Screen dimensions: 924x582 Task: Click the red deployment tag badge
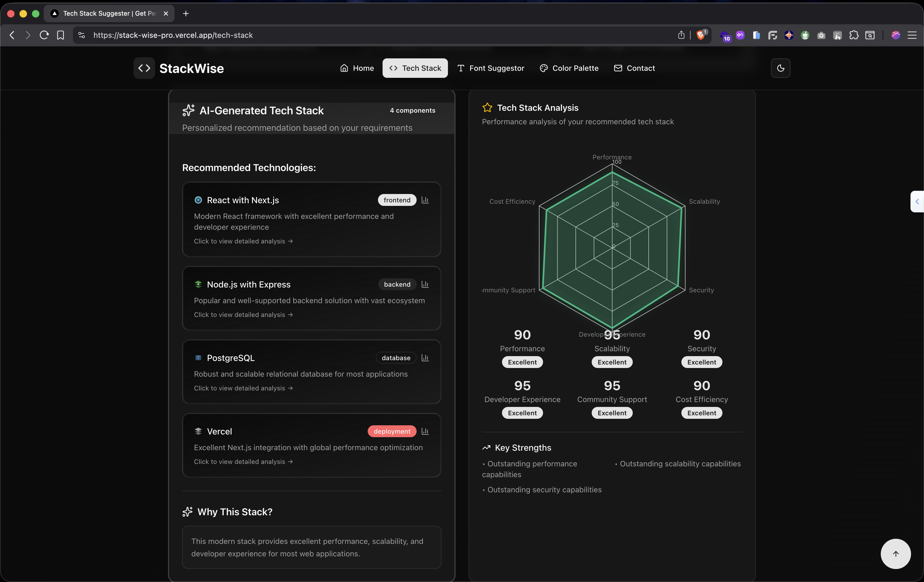click(392, 431)
